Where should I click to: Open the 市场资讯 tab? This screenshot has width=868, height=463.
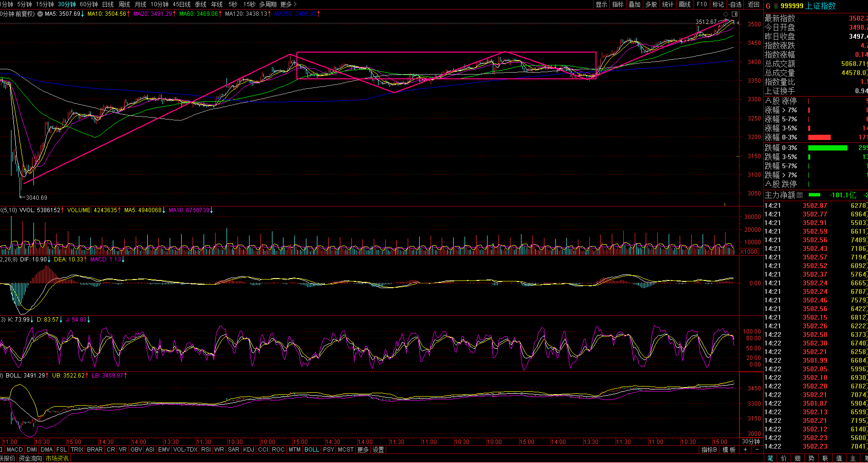[x=57, y=459]
